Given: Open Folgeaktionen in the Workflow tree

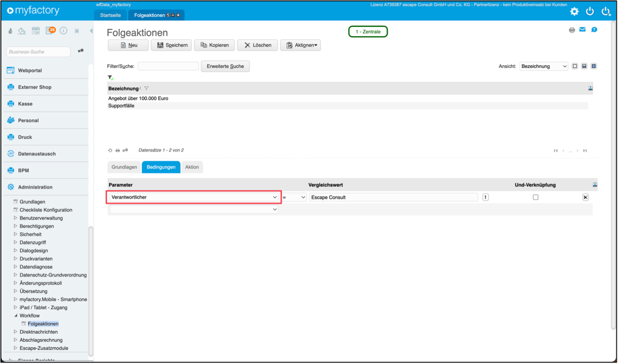Looking at the screenshot, I should coord(43,324).
